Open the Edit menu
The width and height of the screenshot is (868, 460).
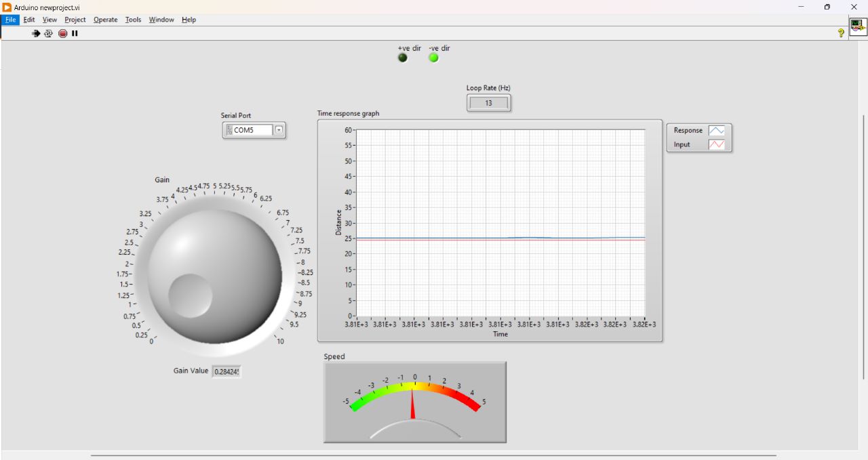(29, 20)
